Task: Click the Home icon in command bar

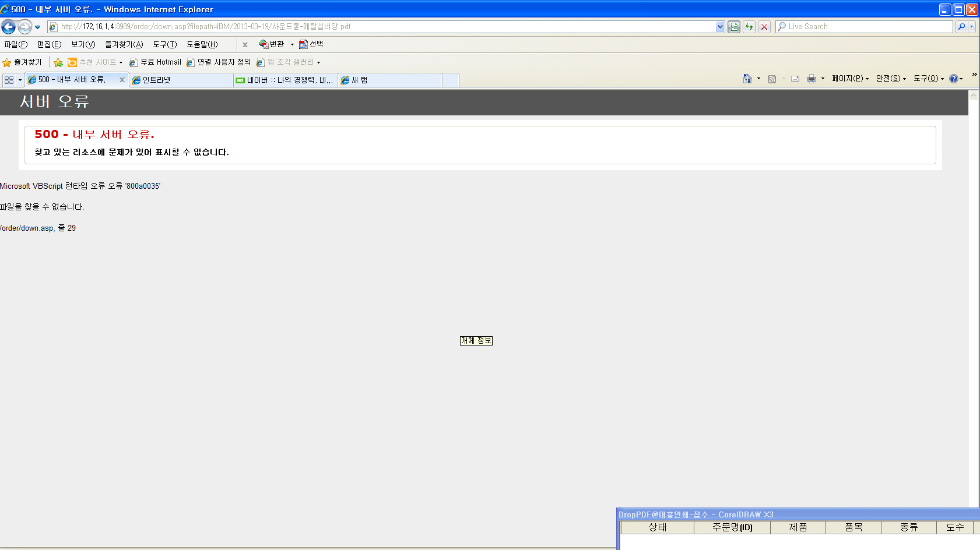Action: coord(747,79)
